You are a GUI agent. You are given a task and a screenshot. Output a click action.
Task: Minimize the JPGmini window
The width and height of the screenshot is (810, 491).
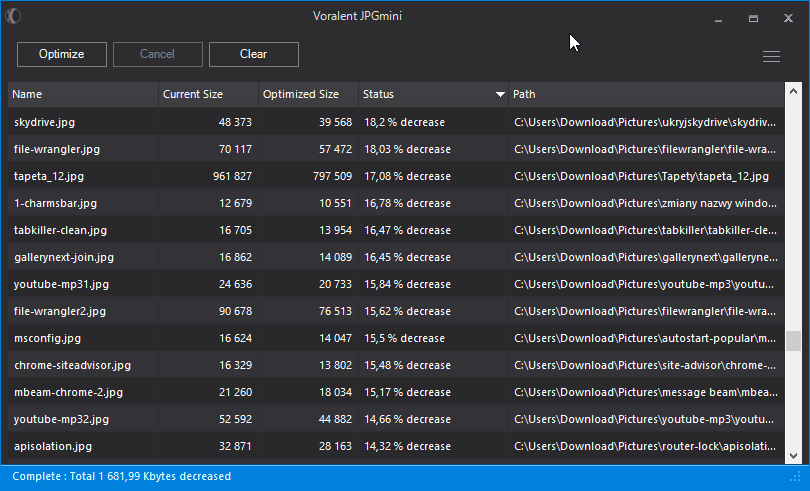pos(718,20)
